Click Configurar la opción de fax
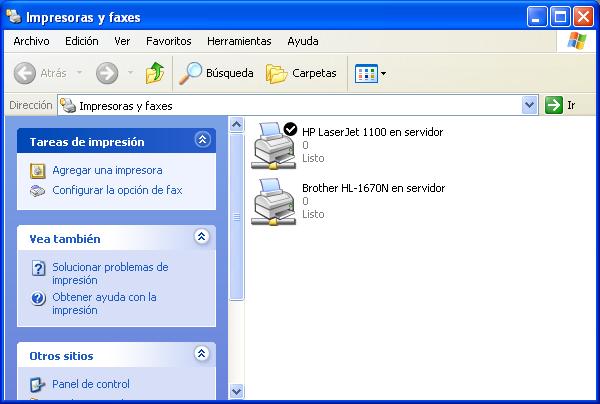 pos(116,190)
